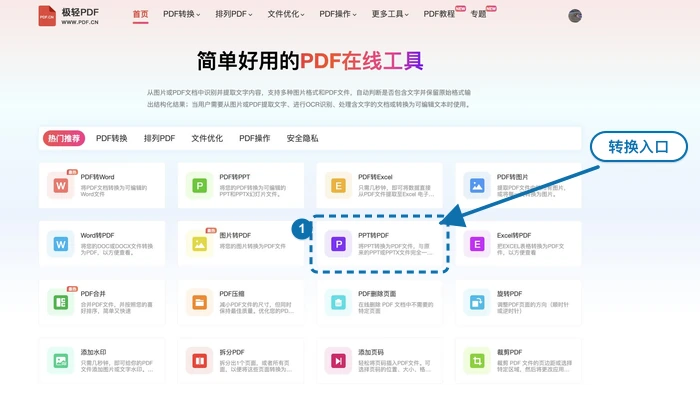Open PDF教程 in the navbar

click(439, 14)
